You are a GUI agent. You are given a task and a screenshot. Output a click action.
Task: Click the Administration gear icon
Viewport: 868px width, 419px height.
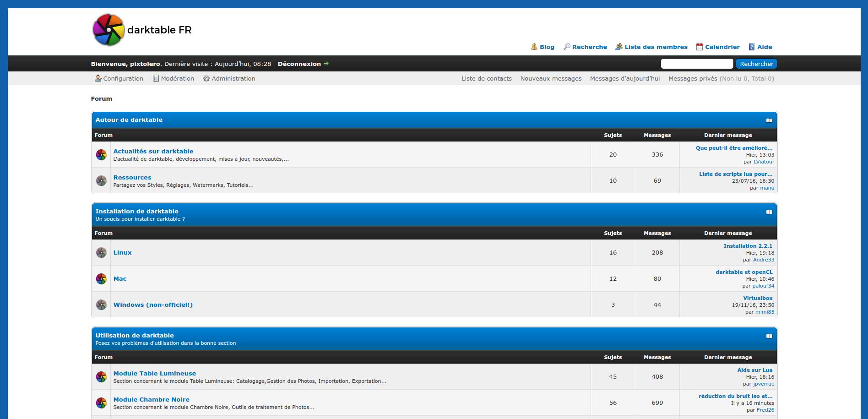pyautogui.click(x=206, y=78)
